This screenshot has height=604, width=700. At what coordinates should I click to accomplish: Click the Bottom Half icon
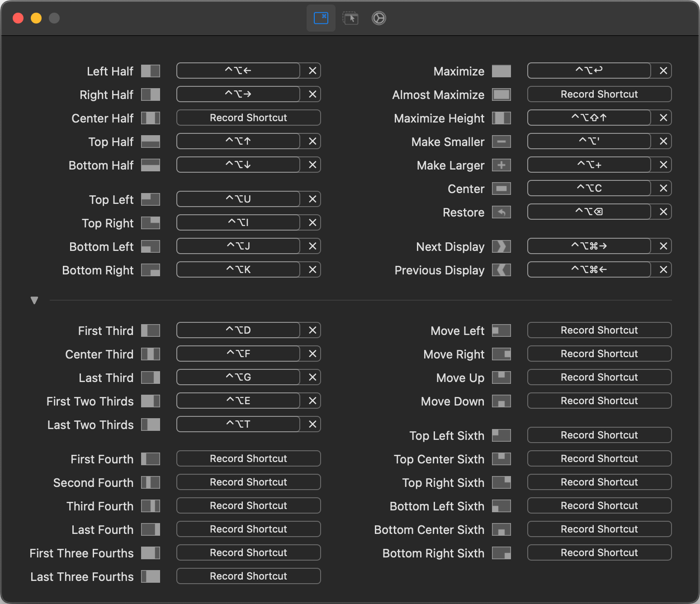[x=151, y=165]
